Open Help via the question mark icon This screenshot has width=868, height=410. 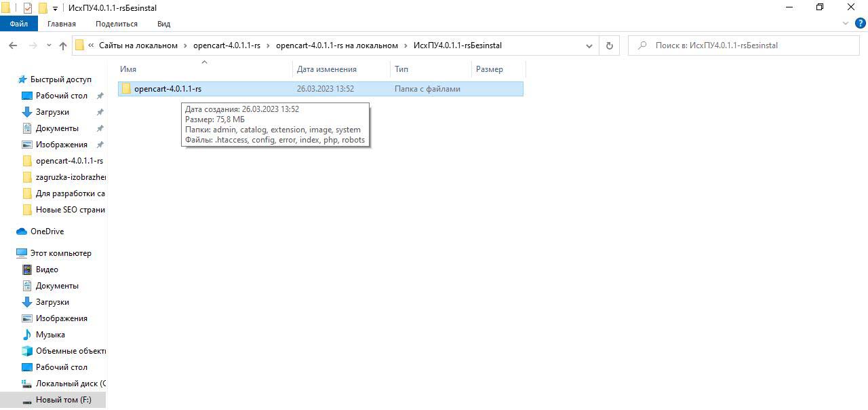coord(861,23)
